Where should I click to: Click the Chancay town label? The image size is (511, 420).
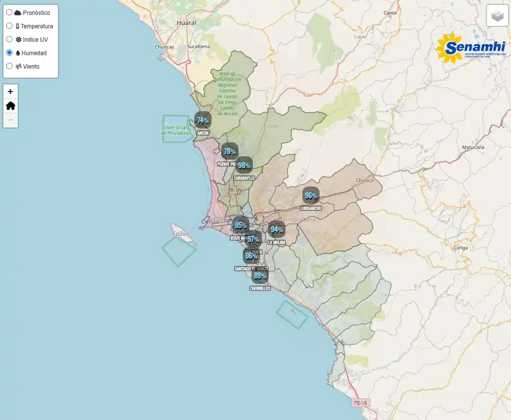pos(164,47)
